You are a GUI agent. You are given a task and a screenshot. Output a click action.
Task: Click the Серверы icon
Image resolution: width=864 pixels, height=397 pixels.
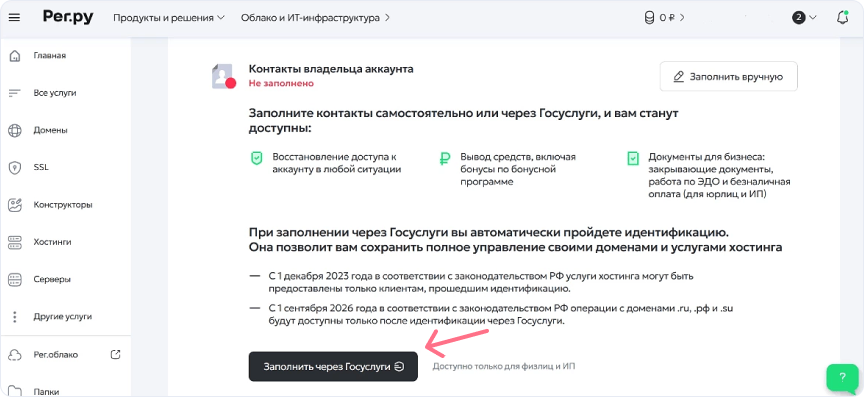[x=15, y=279]
